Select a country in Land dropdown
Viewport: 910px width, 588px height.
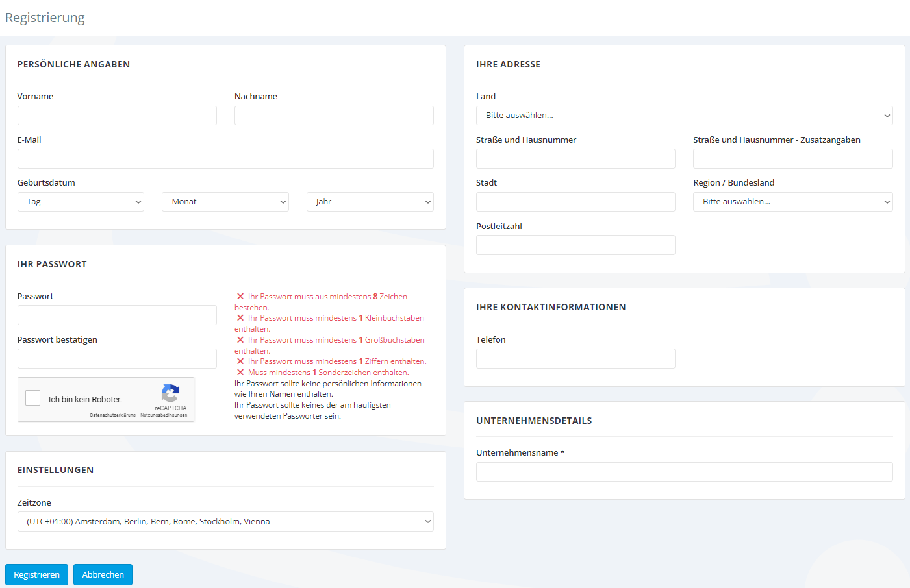tap(684, 116)
